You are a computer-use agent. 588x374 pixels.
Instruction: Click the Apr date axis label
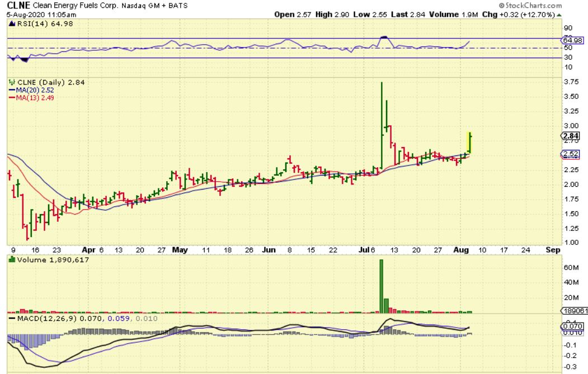pos(88,250)
